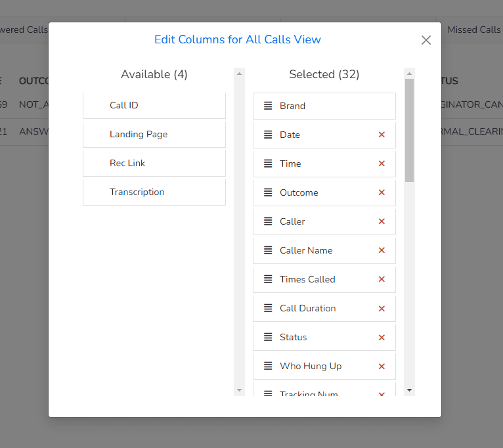The image size is (503, 448).
Task: Click the red X next to Who Hung Up
Action: [x=382, y=367]
